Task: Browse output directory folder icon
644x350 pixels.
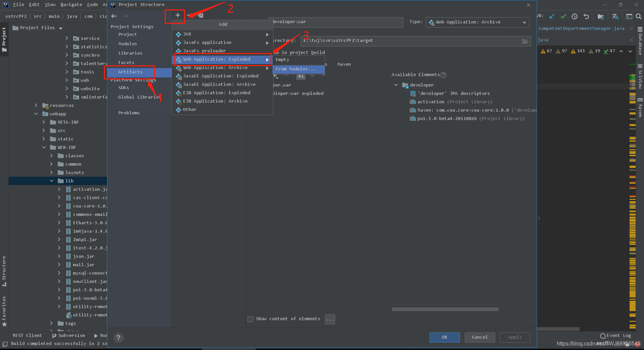Action: (525, 41)
